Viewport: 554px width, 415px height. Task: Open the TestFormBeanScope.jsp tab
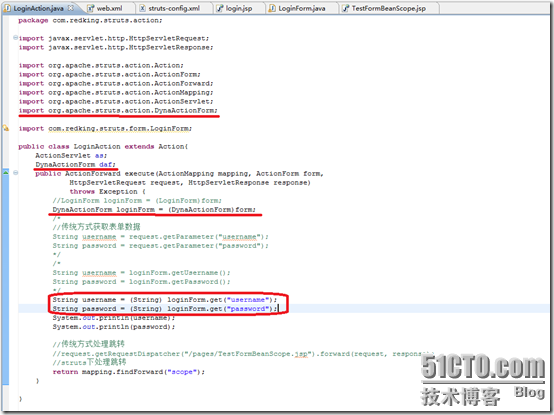point(388,8)
